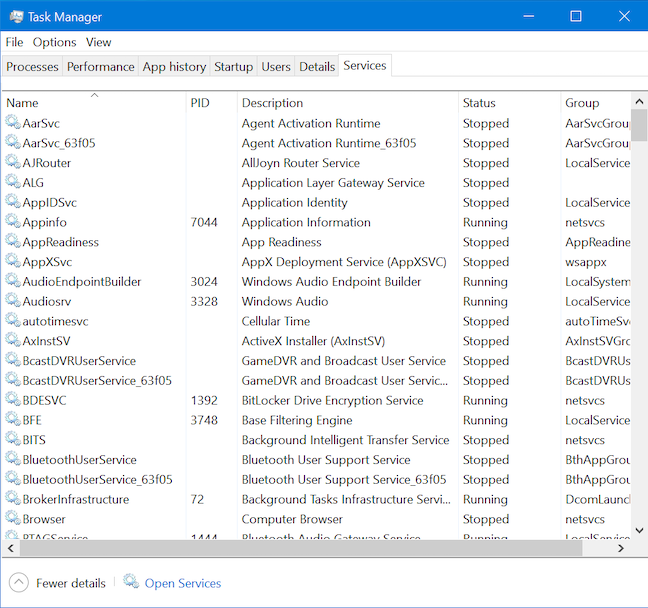The width and height of the screenshot is (648, 608).
Task: Collapse view with Fewer details arrow
Action: point(18,583)
